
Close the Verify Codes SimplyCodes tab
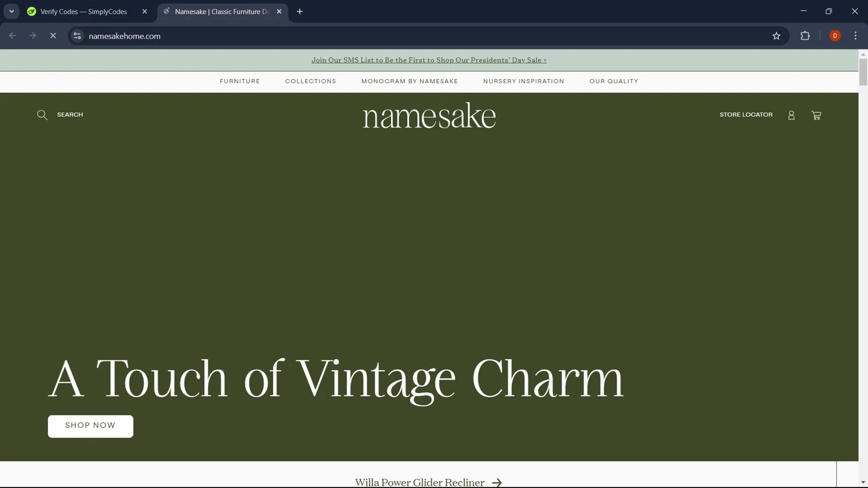(145, 12)
